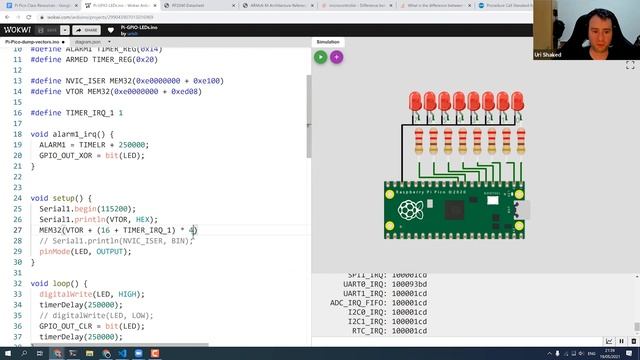Open the orange app icon on the taskbar

point(155,353)
